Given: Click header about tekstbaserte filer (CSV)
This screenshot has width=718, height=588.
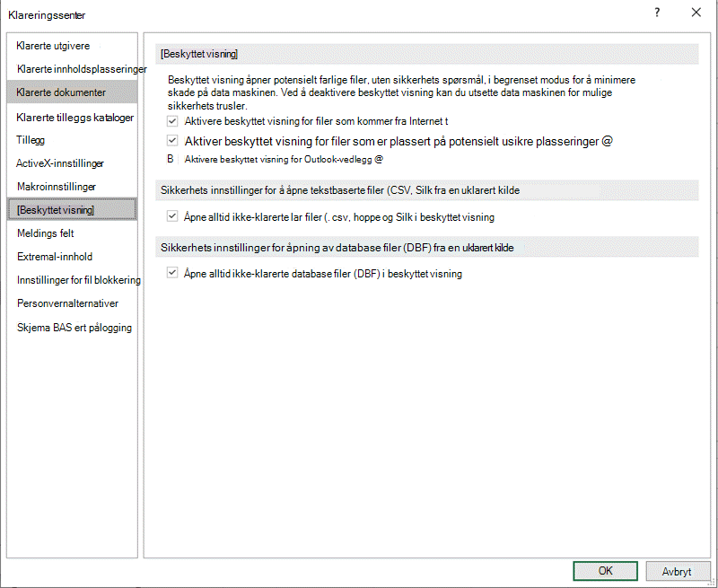Looking at the screenshot, I should 427,190.
